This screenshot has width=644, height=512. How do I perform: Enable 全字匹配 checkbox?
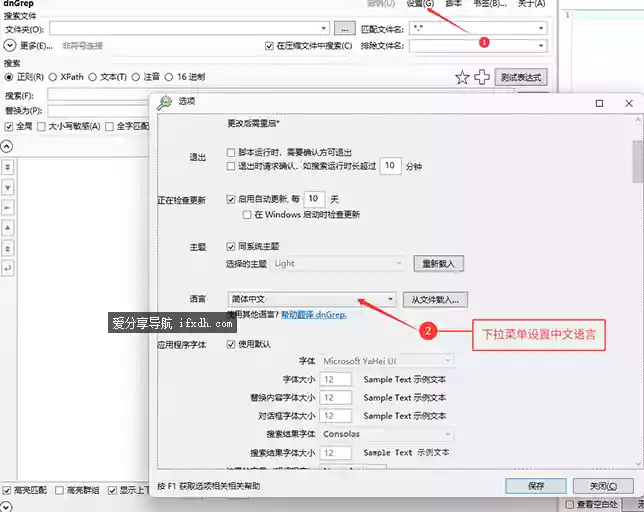(109, 126)
